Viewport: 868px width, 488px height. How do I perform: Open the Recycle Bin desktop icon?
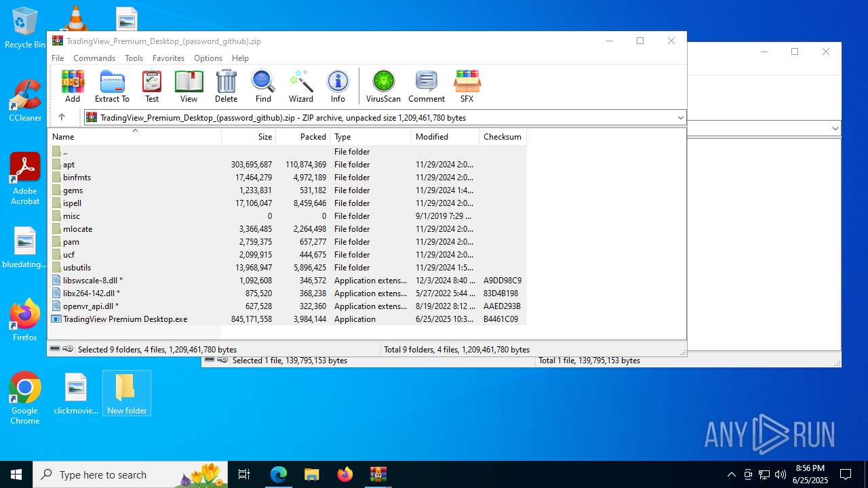[25, 28]
